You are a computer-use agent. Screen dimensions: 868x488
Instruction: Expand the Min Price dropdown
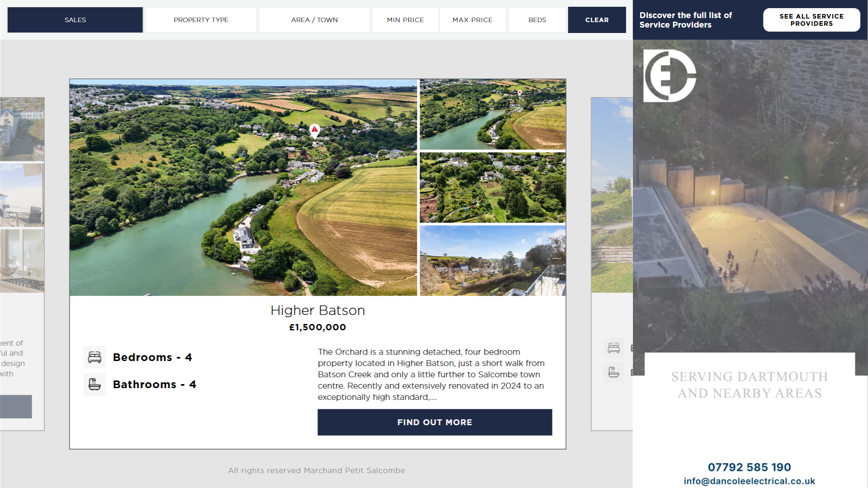point(405,20)
